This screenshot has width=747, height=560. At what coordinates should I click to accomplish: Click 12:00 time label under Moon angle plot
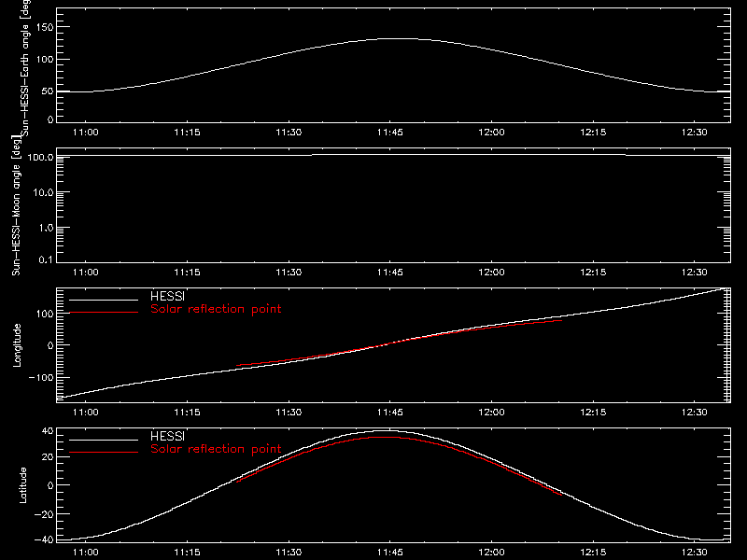(x=492, y=272)
